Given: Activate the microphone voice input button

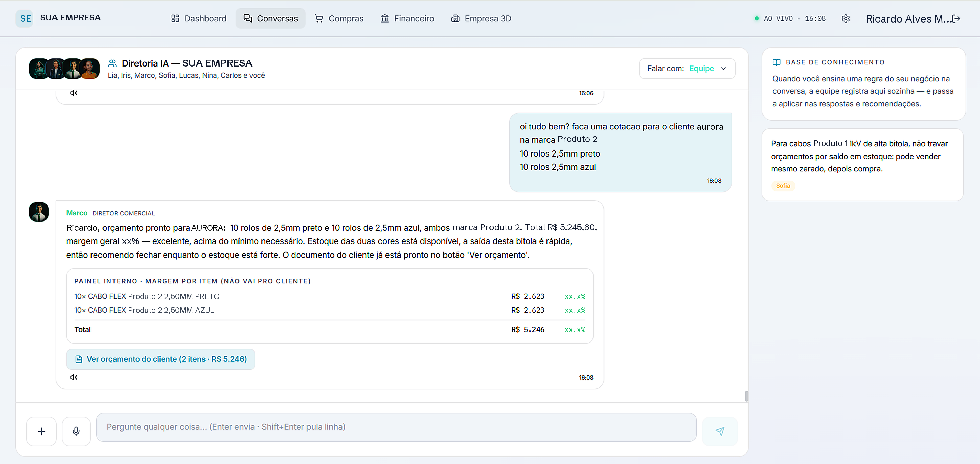Looking at the screenshot, I should (x=76, y=431).
